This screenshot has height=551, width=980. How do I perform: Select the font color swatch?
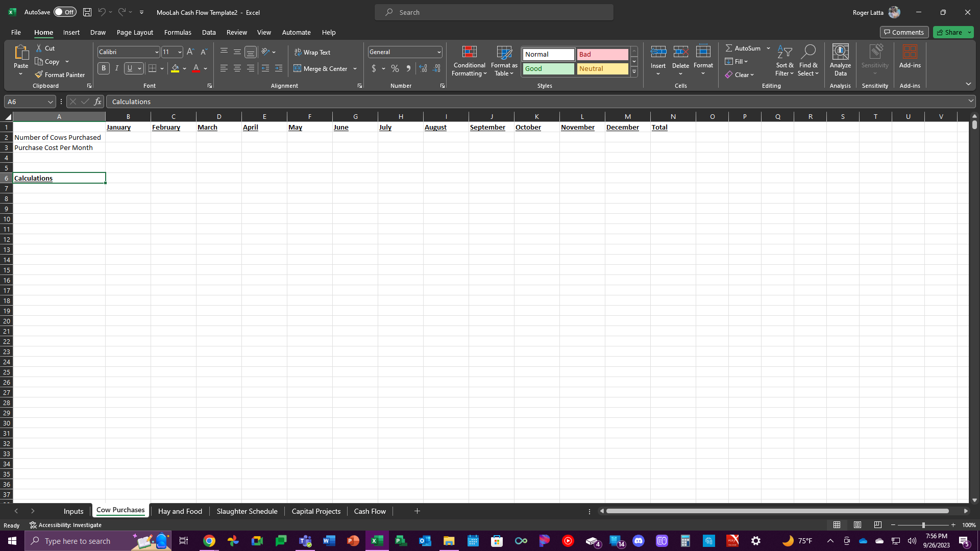[x=196, y=72]
